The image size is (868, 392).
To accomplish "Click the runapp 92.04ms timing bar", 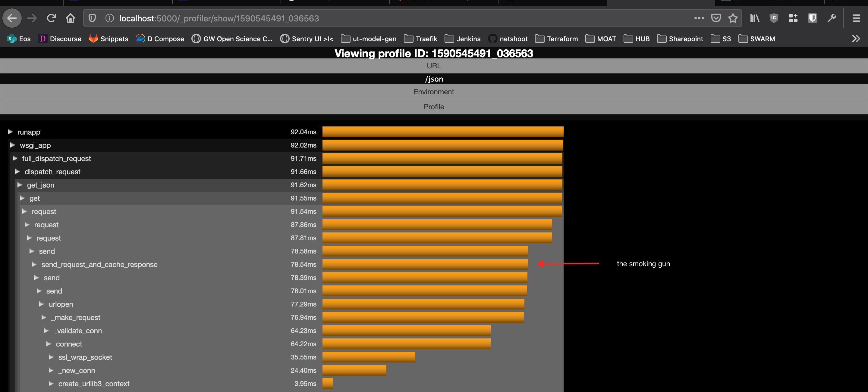I will [x=443, y=132].
